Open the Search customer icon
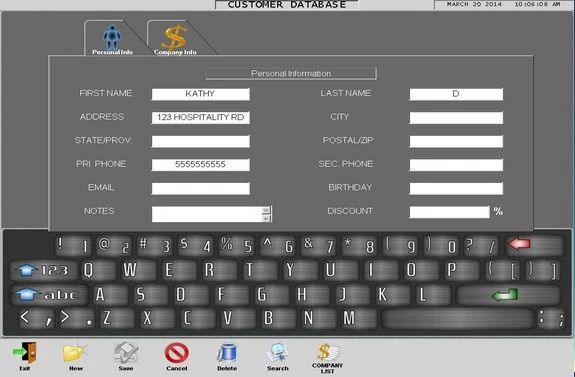 [x=278, y=356]
